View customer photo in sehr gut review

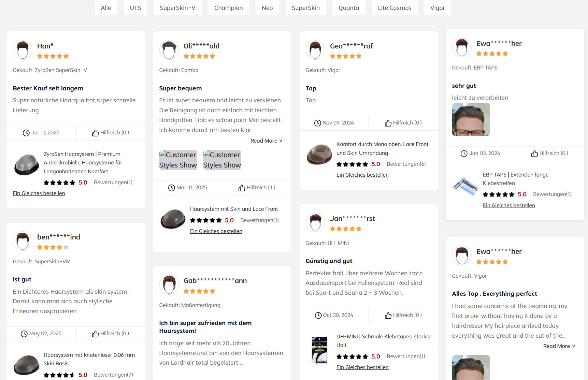click(471, 120)
